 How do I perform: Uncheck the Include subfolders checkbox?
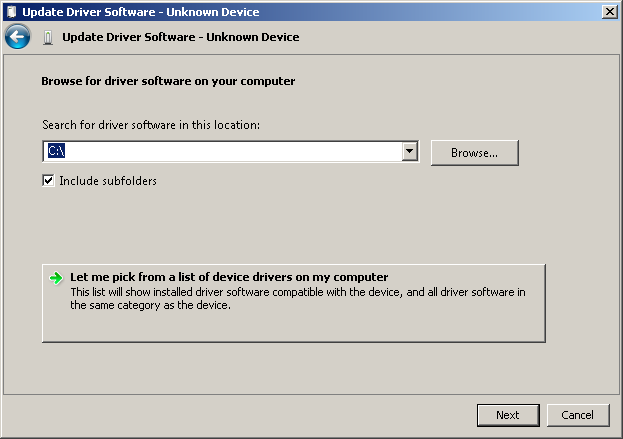pyautogui.click(x=48, y=181)
